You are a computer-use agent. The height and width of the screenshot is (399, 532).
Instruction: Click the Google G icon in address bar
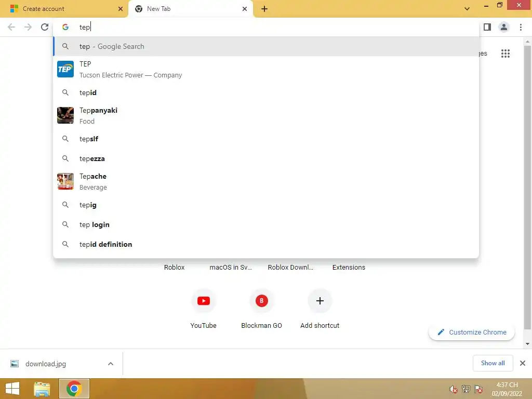tap(65, 27)
